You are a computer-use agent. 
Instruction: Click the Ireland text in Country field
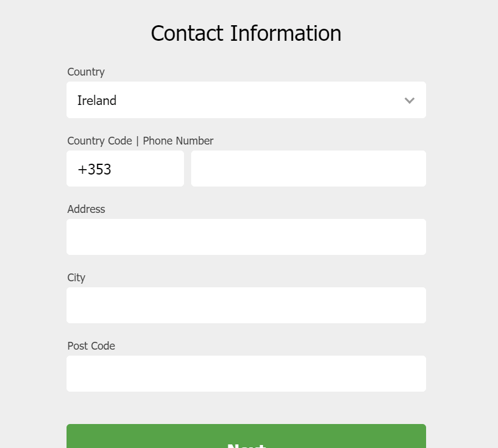pyautogui.click(x=97, y=100)
